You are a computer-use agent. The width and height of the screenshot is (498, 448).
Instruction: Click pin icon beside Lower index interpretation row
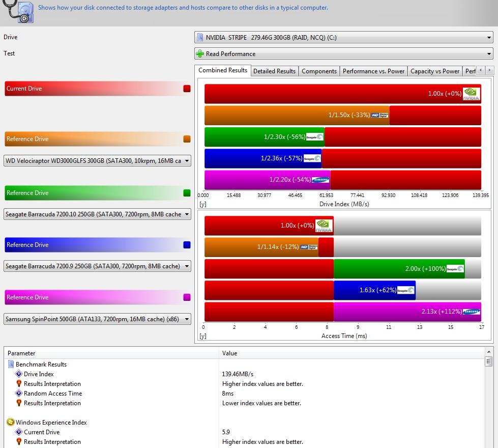point(19,403)
